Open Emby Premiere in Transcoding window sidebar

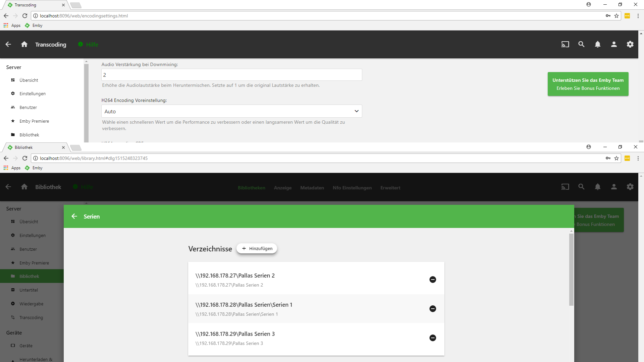point(34,121)
